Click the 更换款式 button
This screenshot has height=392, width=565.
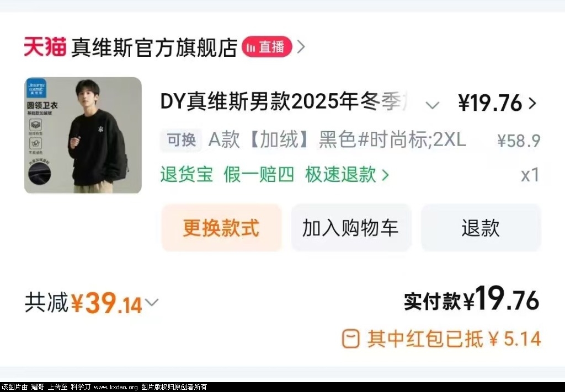[x=221, y=228]
